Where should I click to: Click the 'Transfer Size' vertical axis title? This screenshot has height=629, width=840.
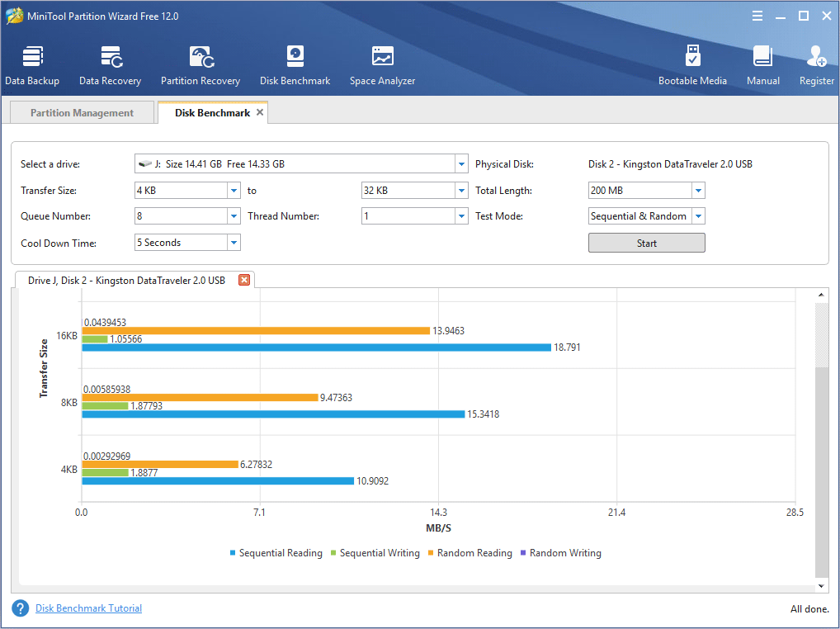click(44, 368)
